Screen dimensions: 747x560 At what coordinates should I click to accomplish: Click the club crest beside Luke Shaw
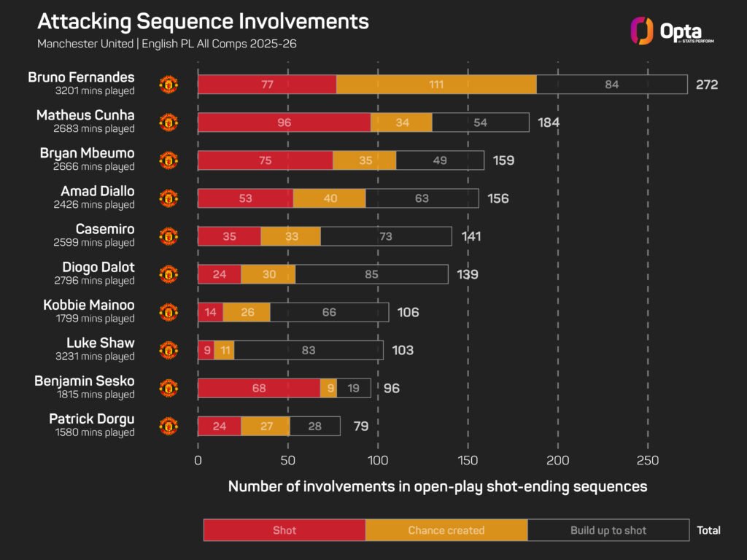click(x=169, y=350)
